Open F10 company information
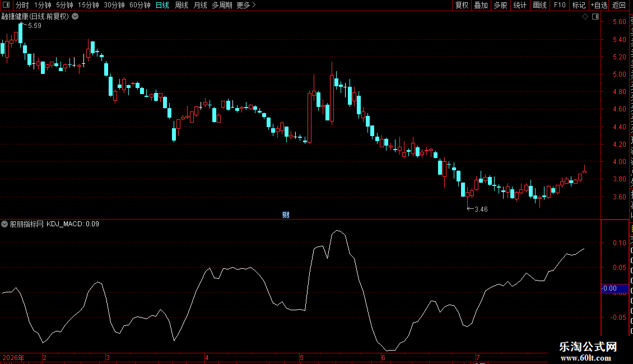 [560, 5]
